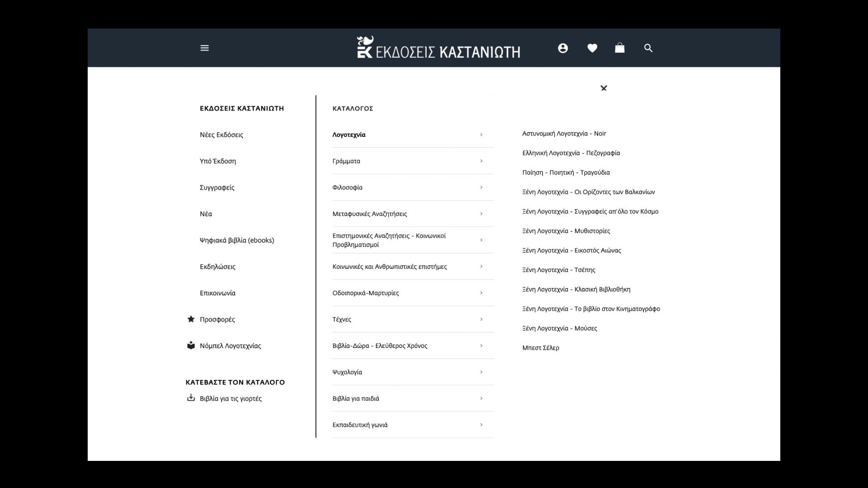Open Ξένη Λογοτεχνία - Εικοστός Αιώνας
Screen dimensions: 868x488
pos(571,250)
